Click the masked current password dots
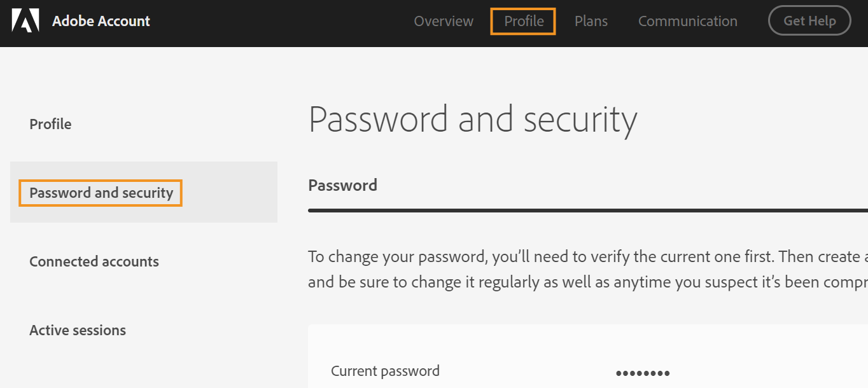This screenshot has height=388, width=868. pos(643,373)
